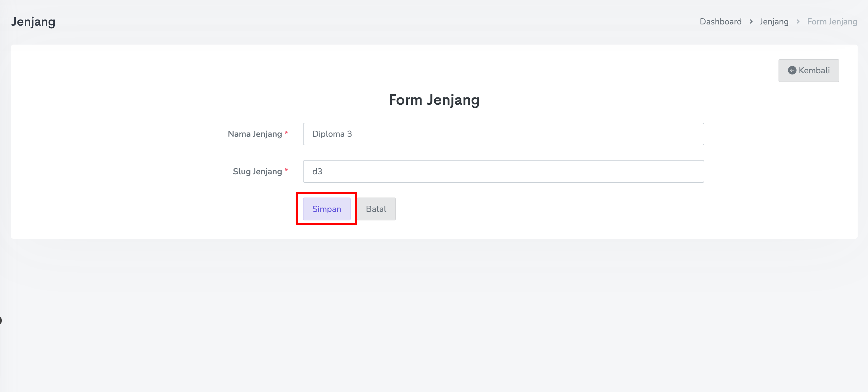Click the dark circle at left screen edge
The width and height of the screenshot is (868, 392).
pos(1,320)
